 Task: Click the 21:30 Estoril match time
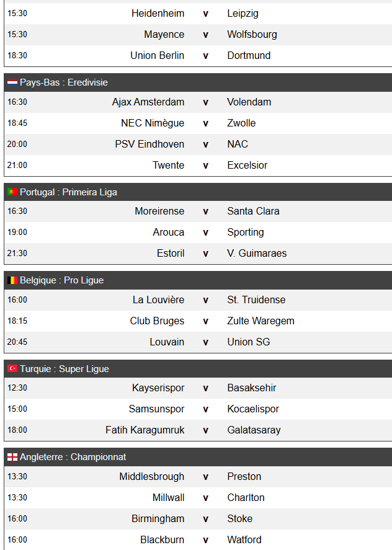click(x=17, y=254)
